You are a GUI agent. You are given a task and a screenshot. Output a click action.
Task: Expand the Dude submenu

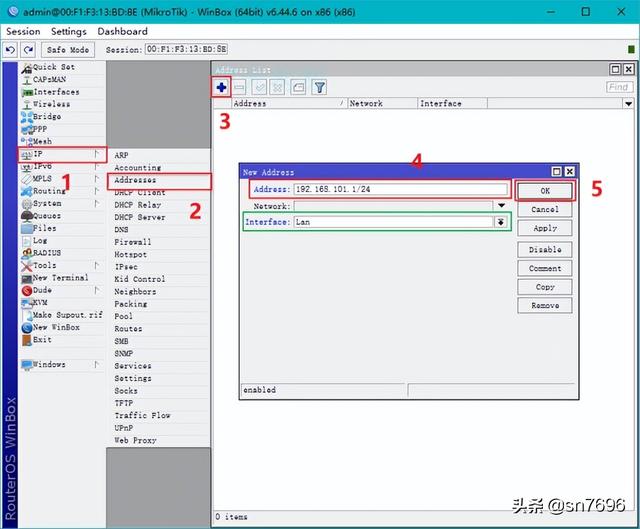point(63,290)
